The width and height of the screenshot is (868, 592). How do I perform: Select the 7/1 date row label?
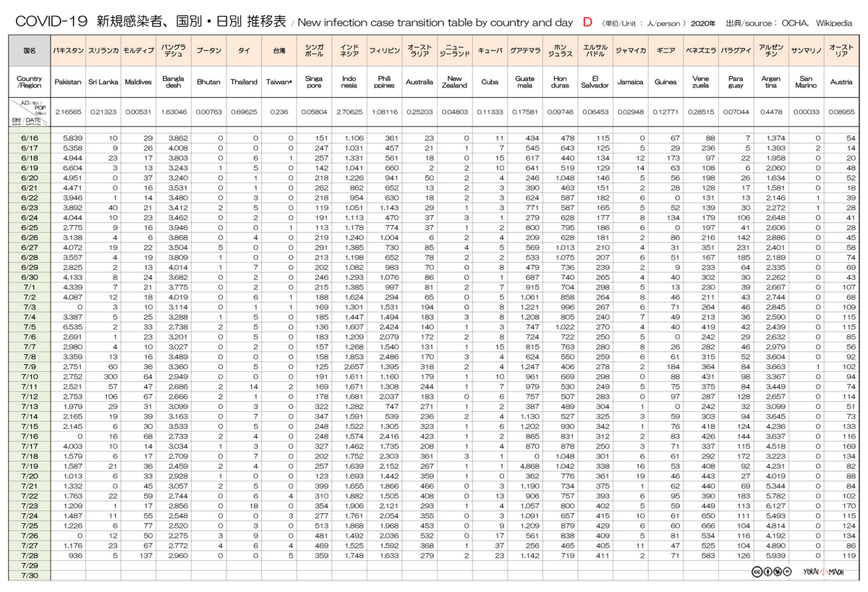[30, 286]
